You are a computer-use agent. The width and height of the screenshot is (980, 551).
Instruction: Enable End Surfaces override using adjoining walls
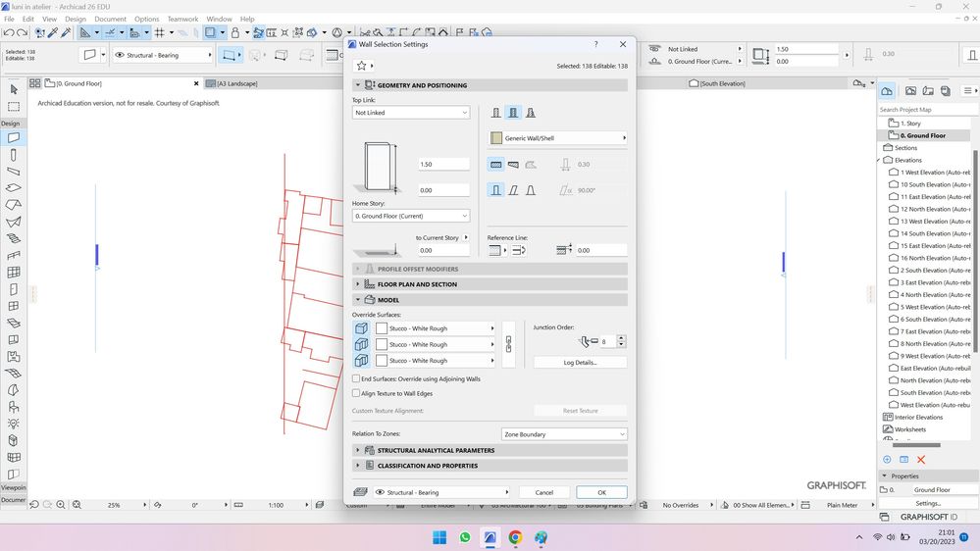357,378
